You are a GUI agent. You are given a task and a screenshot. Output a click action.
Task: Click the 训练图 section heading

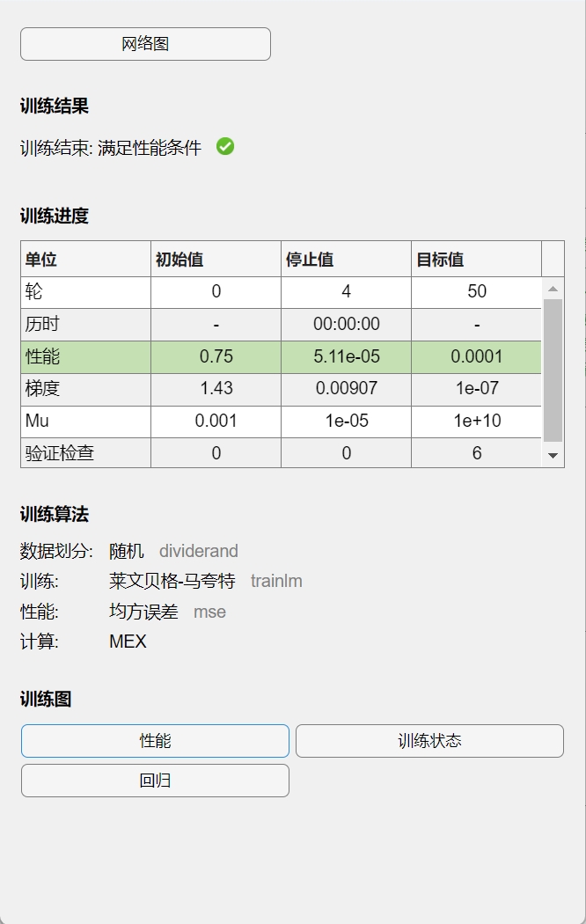pyautogui.click(x=46, y=700)
